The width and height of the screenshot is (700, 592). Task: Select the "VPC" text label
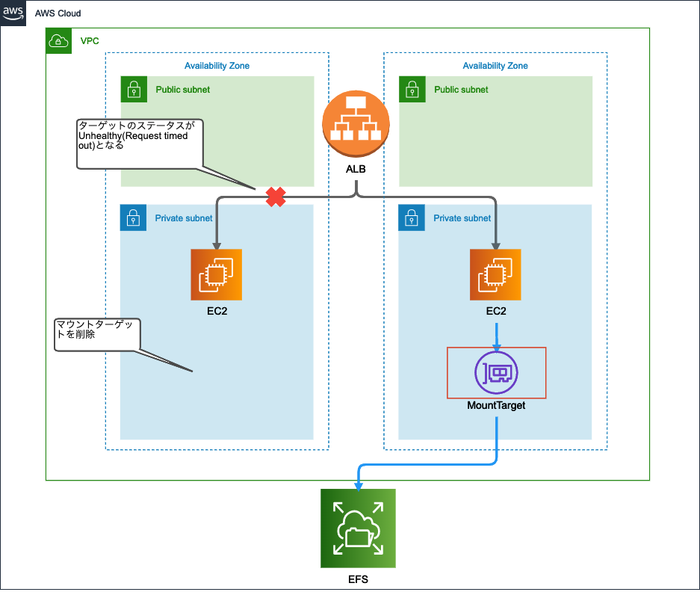point(90,41)
